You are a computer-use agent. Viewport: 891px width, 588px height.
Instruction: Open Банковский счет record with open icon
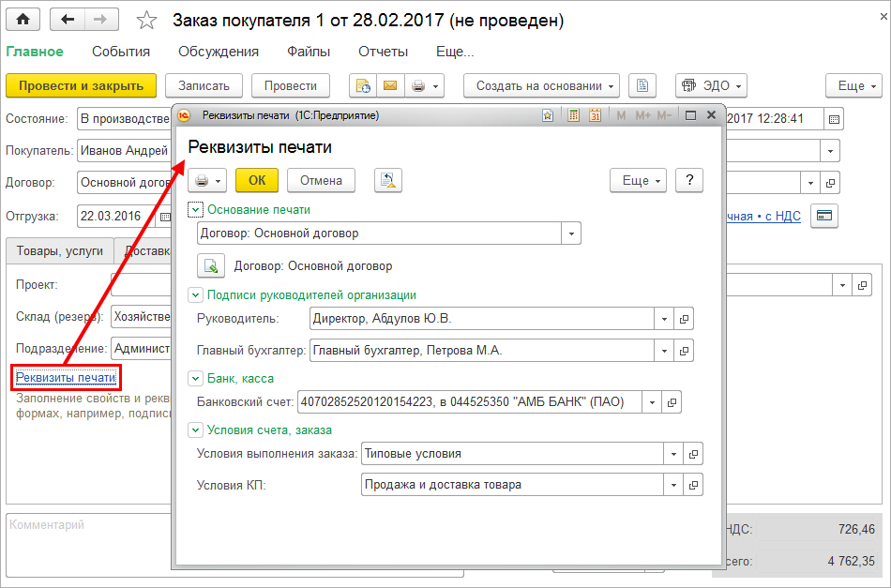(x=672, y=402)
